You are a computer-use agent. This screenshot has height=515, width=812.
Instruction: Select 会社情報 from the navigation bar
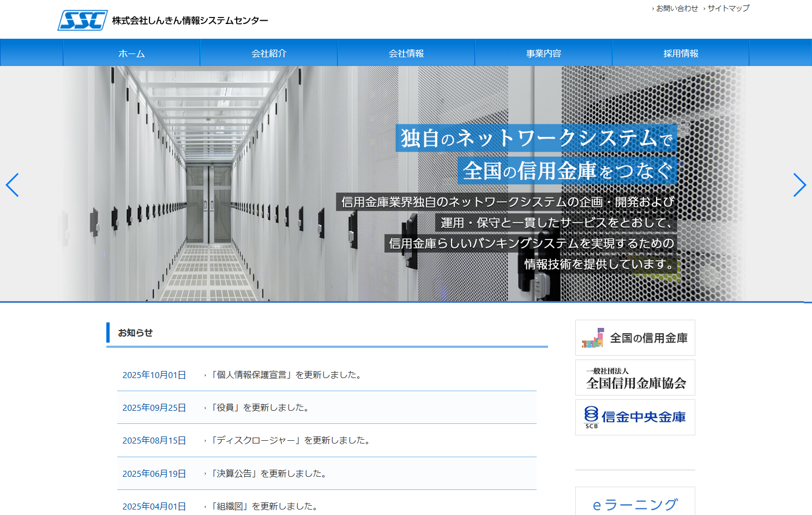click(406, 53)
